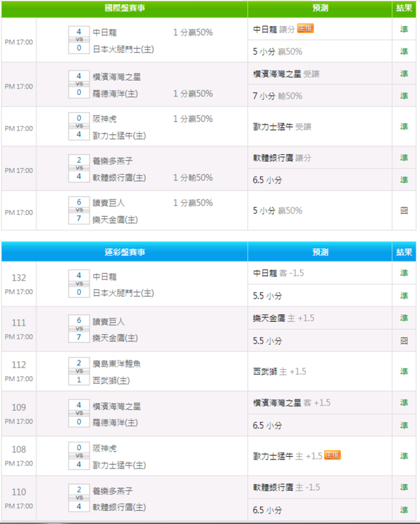
Task: Click game number 112
Action: [x=19, y=365]
